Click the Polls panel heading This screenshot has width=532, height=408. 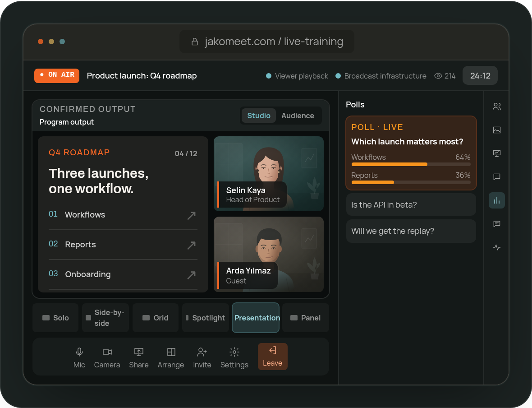click(355, 105)
